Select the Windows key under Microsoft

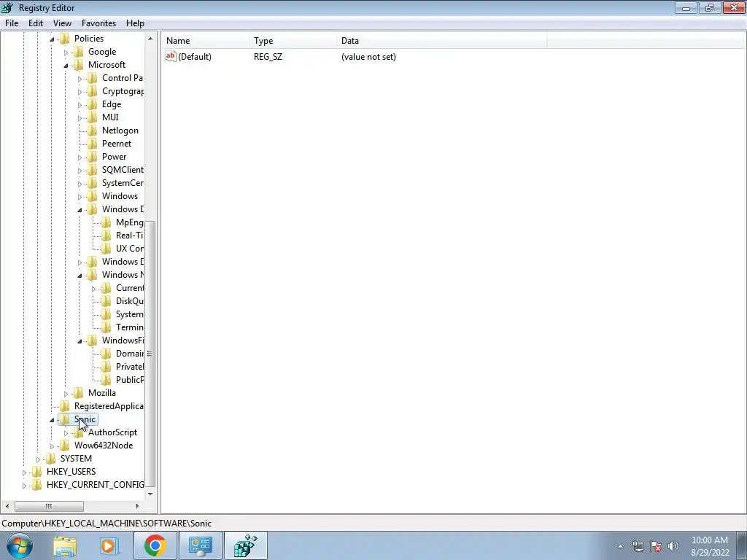(120, 196)
